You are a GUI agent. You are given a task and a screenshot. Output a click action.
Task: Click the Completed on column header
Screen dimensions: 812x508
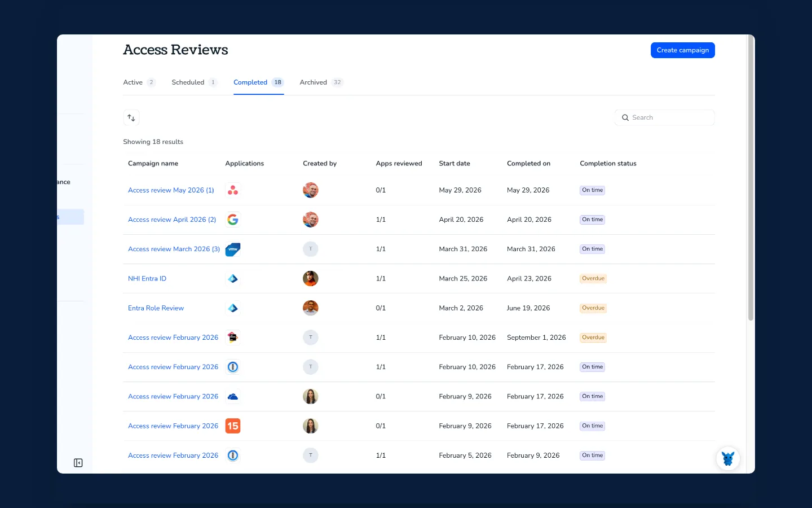(x=528, y=164)
